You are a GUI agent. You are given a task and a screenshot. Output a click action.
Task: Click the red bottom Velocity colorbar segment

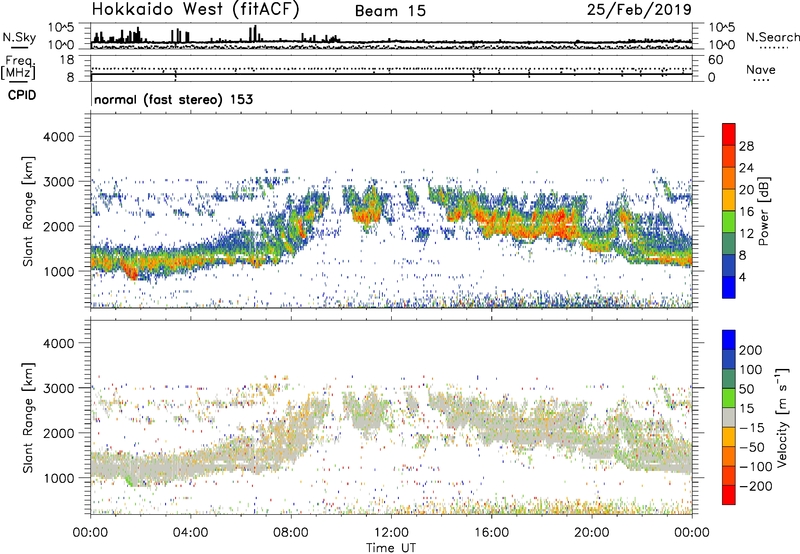coord(729,495)
